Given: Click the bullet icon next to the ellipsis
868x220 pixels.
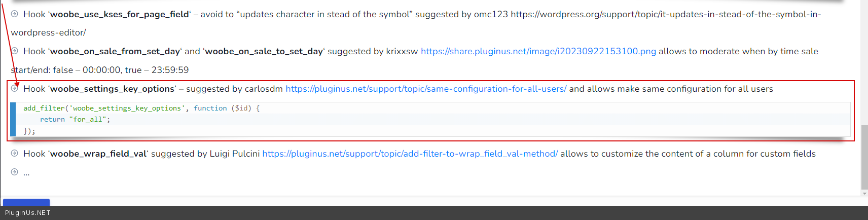Looking at the screenshot, I should [15, 172].
